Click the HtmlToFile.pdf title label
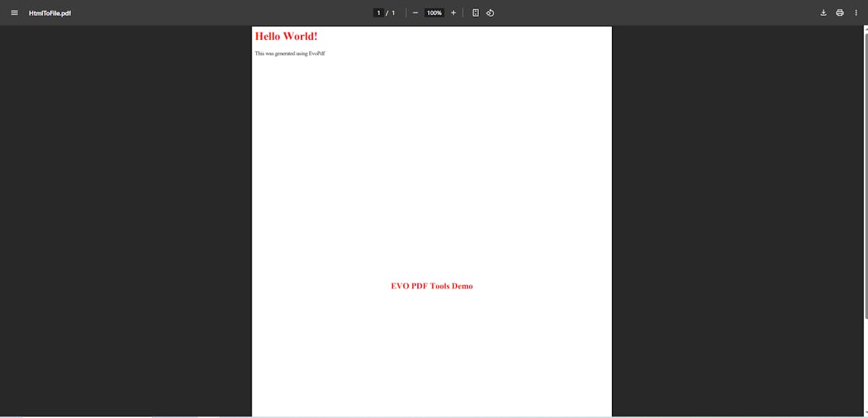Image resolution: width=868 pixels, height=418 pixels. click(x=49, y=12)
